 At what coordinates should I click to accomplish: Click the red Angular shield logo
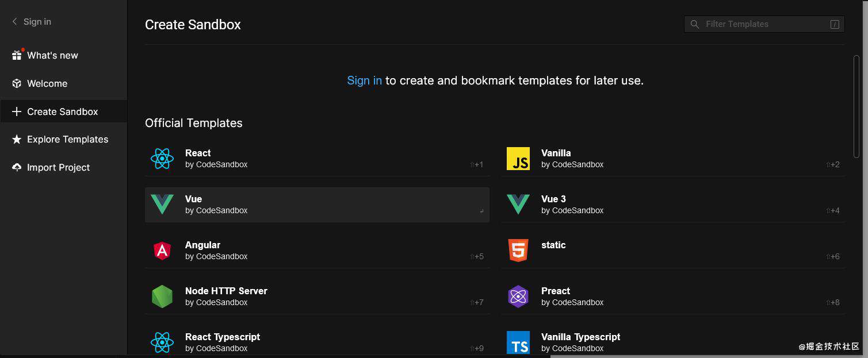pos(162,251)
